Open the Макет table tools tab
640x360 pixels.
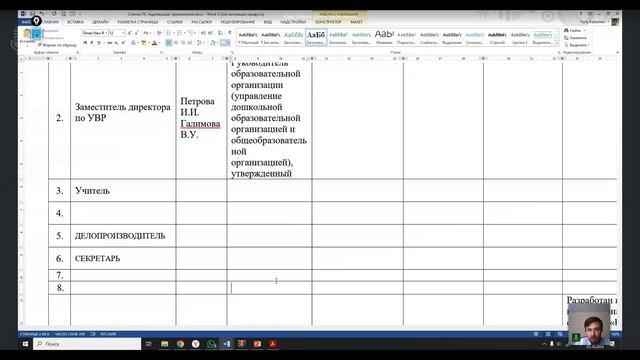356,22
